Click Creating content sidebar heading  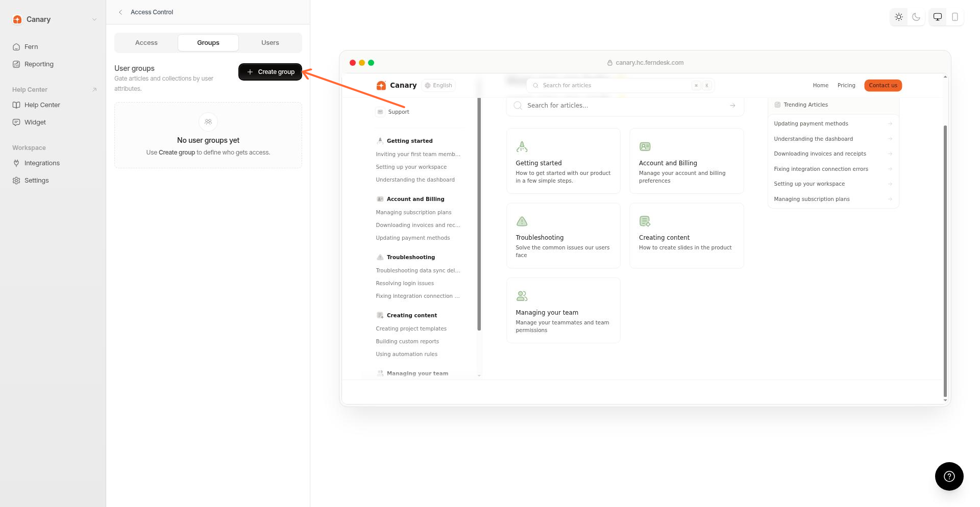412,316
